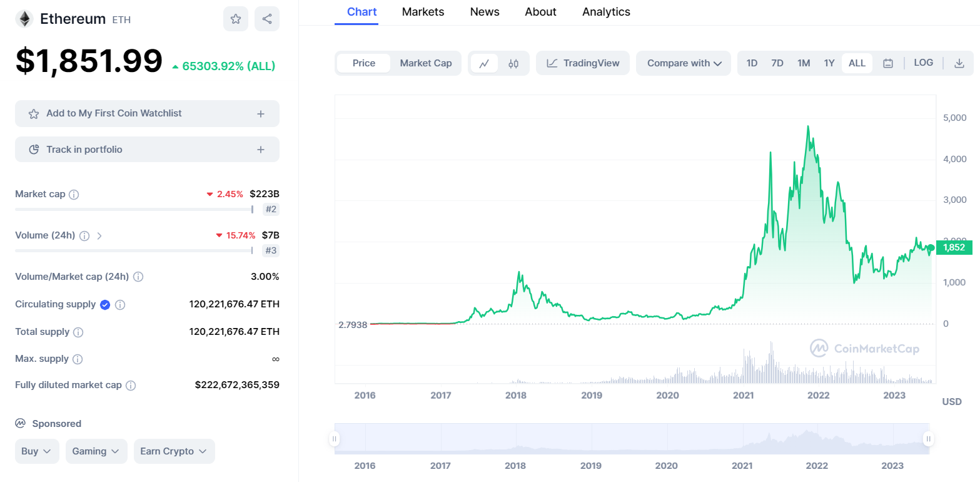Image resolution: width=980 pixels, height=482 pixels.
Task: Click plus icon on Add to Watchlist
Action: (x=261, y=113)
